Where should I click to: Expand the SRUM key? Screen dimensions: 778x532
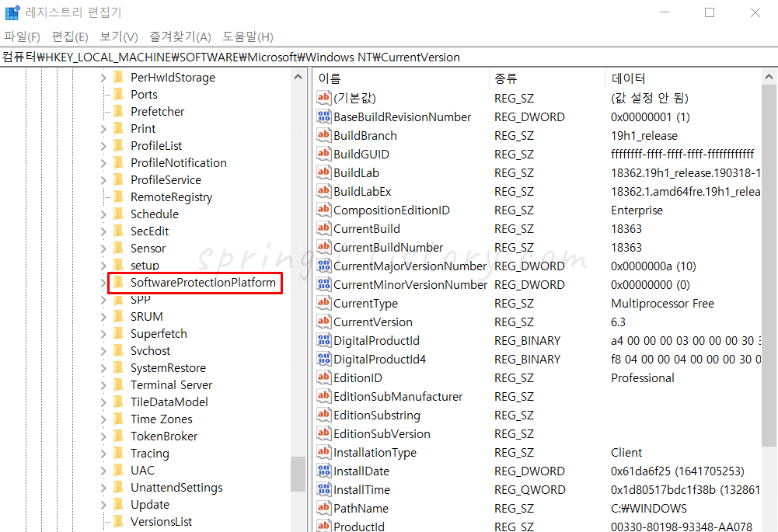[103, 318]
